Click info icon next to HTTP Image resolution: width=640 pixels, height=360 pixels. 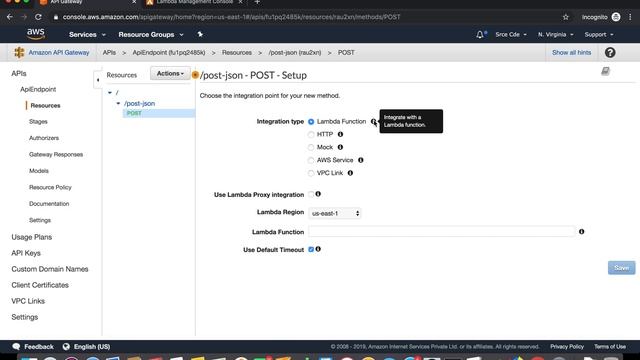coord(340,134)
